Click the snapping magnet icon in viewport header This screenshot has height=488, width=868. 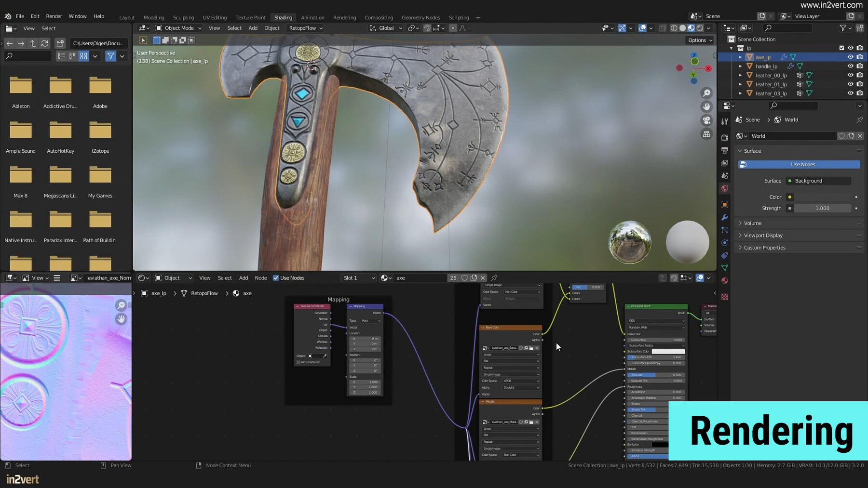point(427,28)
